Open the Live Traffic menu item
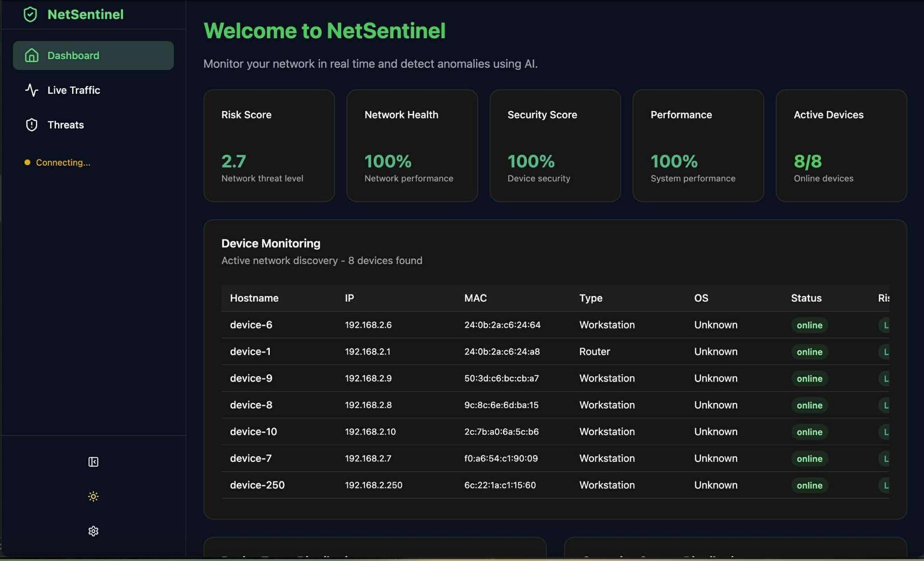The width and height of the screenshot is (924, 561). (x=74, y=90)
